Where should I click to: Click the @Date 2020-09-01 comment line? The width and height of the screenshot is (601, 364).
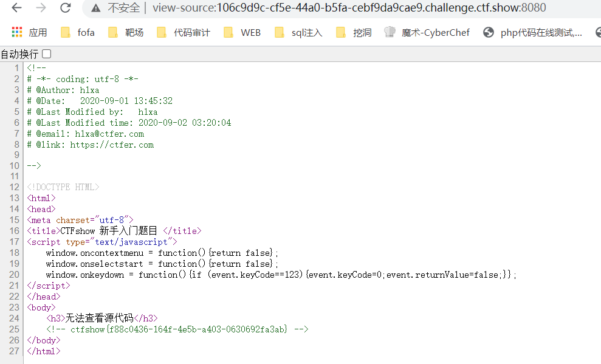coord(100,101)
